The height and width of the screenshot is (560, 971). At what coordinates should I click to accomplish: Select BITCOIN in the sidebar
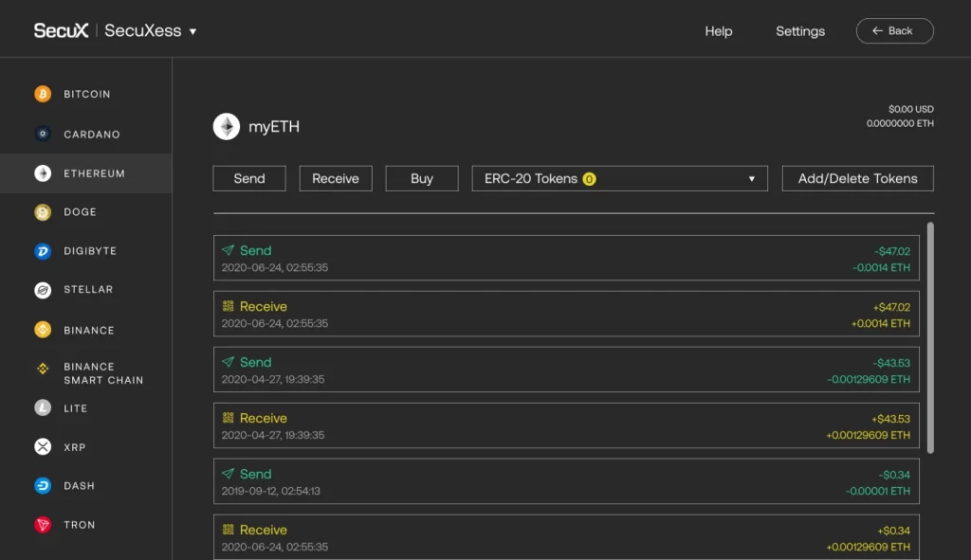pyautogui.click(x=86, y=94)
